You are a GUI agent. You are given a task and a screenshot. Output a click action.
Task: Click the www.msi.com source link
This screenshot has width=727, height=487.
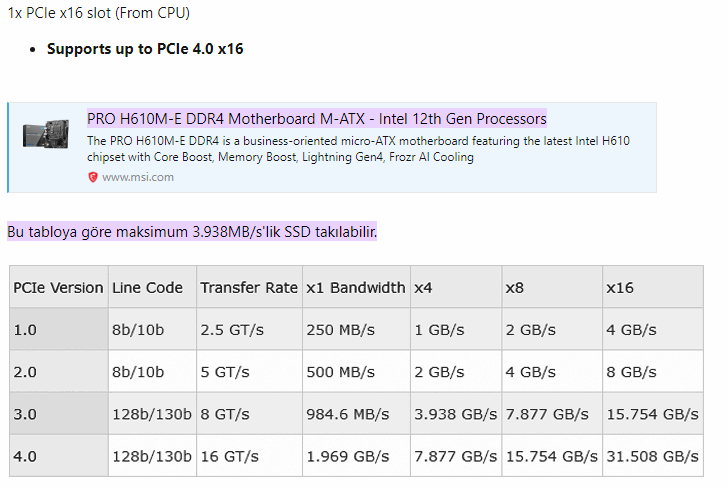click(x=138, y=177)
